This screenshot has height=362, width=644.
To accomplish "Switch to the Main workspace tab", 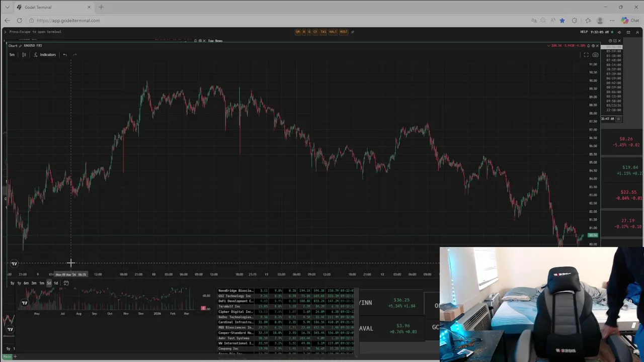I will (x=8, y=356).
